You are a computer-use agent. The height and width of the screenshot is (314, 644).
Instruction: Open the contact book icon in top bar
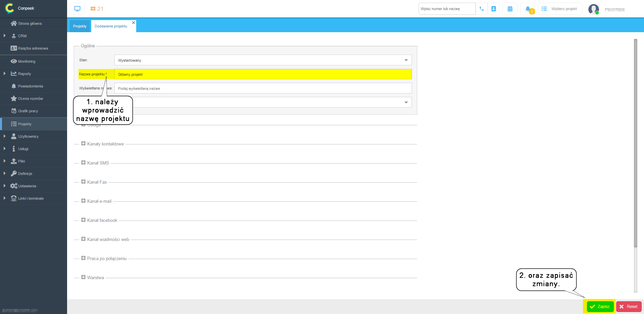point(494,9)
